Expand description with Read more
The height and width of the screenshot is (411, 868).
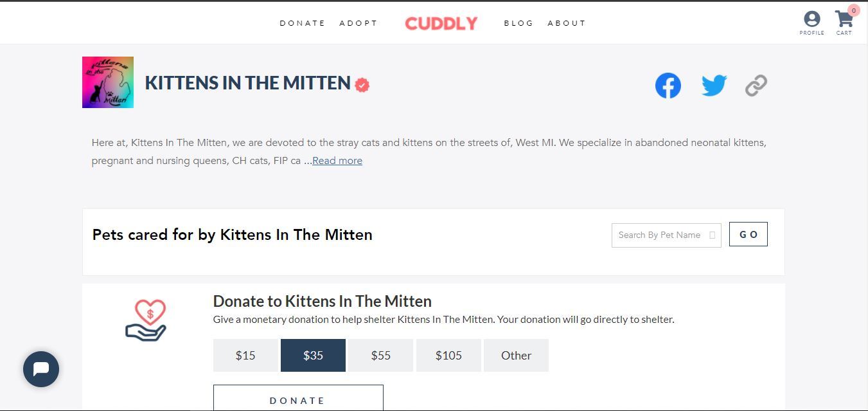(337, 161)
